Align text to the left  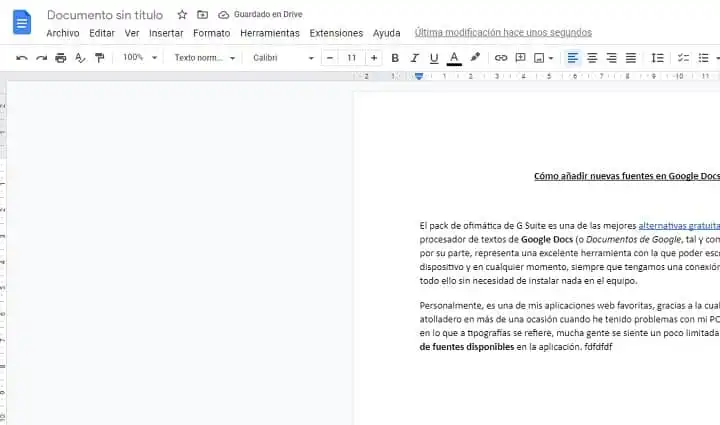573,58
